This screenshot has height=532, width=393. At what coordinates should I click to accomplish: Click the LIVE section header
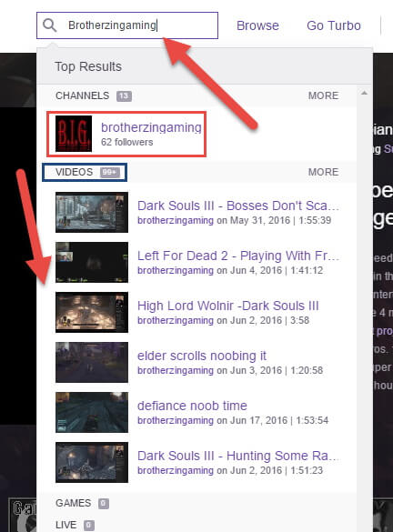pyautogui.click(x=65, y=525)
